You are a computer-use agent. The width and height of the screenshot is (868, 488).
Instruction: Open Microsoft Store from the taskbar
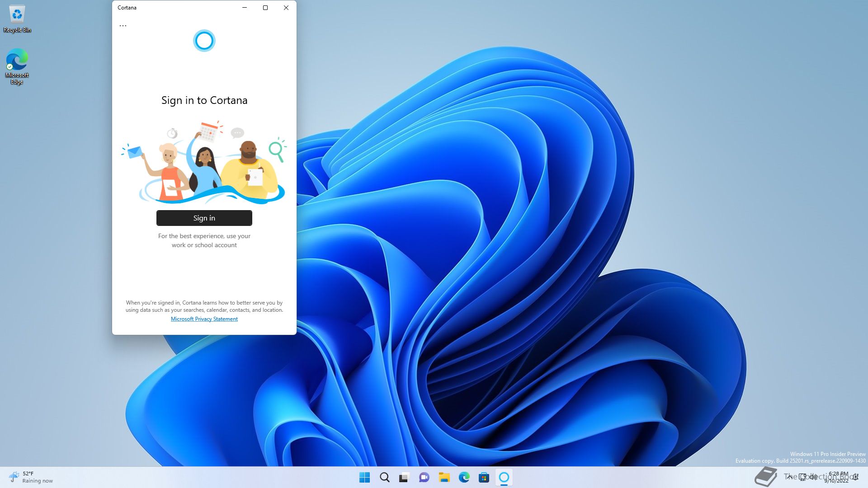click(x=484, y=477)
